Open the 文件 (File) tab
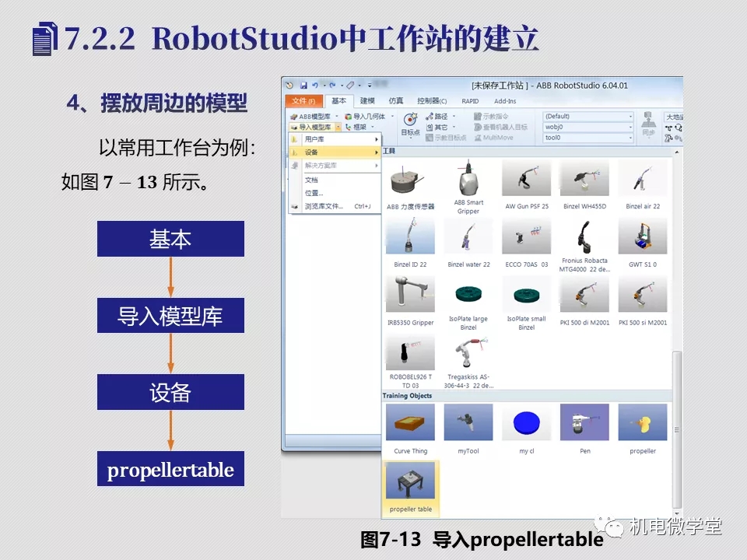Image resolution: width=747 pixels, height=560 pixels. [304, 101]
